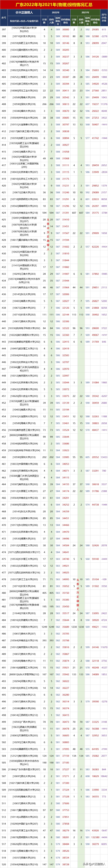Click the 2022年 group header

[x=56, y=13]
